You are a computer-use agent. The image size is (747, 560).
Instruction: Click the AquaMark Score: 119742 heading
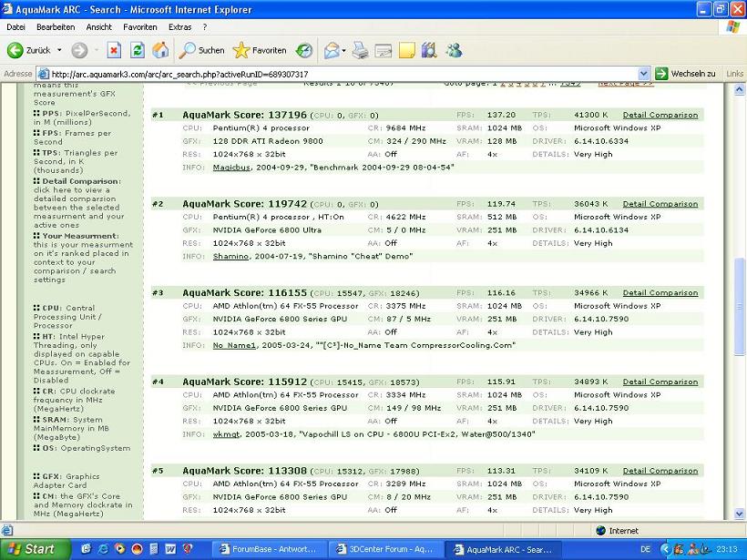click(x=244, y=204)
